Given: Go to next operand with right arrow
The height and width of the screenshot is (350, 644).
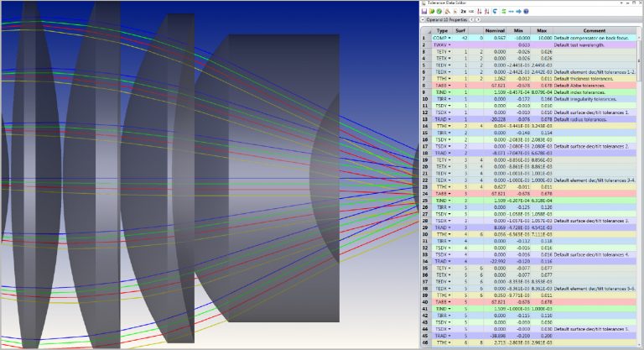Looking at the screenshot, I should tap(478, 19).
